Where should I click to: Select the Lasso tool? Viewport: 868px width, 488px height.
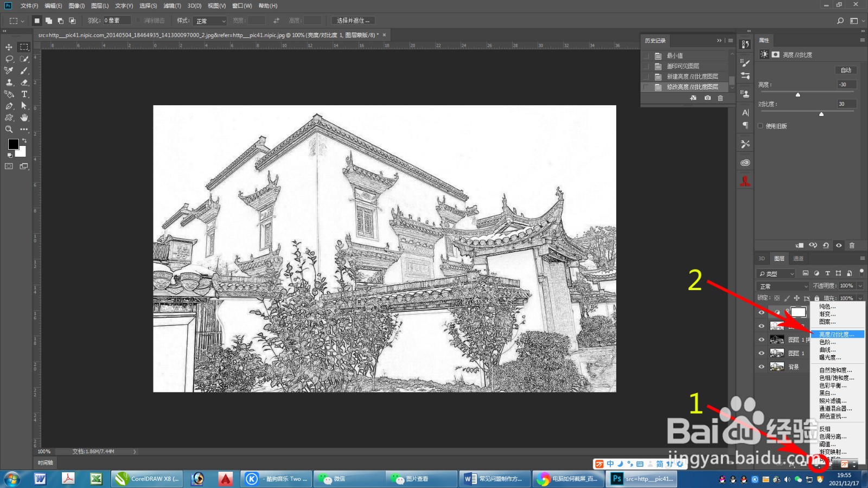pos(9,59)
